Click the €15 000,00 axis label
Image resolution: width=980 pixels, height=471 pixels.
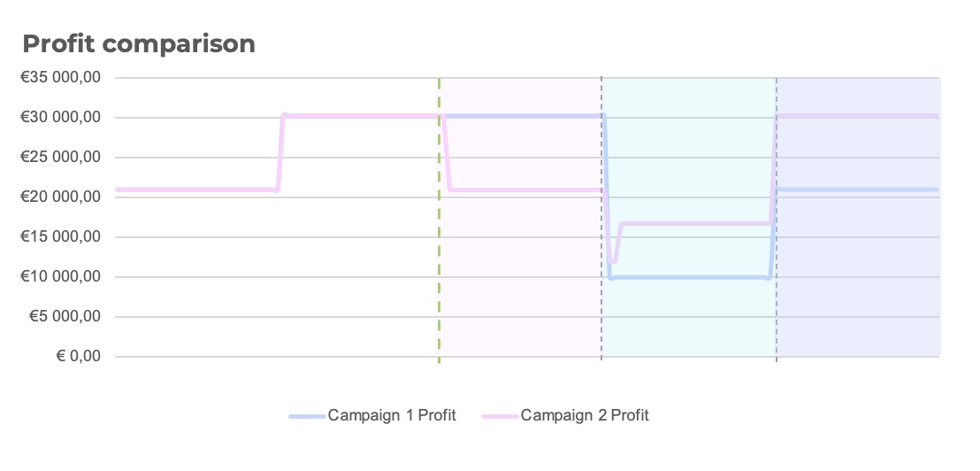point(61,237)
